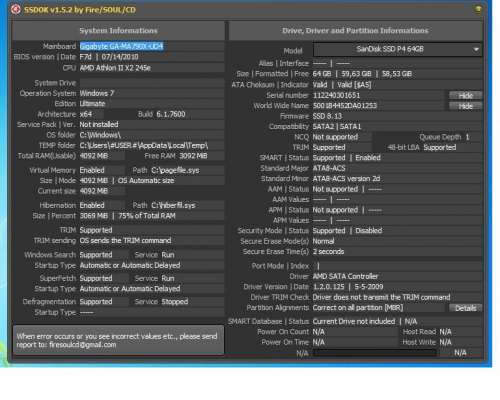The width and height of the screenshot is (500, 400).
Task: Select the 75% of Total RAM value
Action: tap(147, 216)
